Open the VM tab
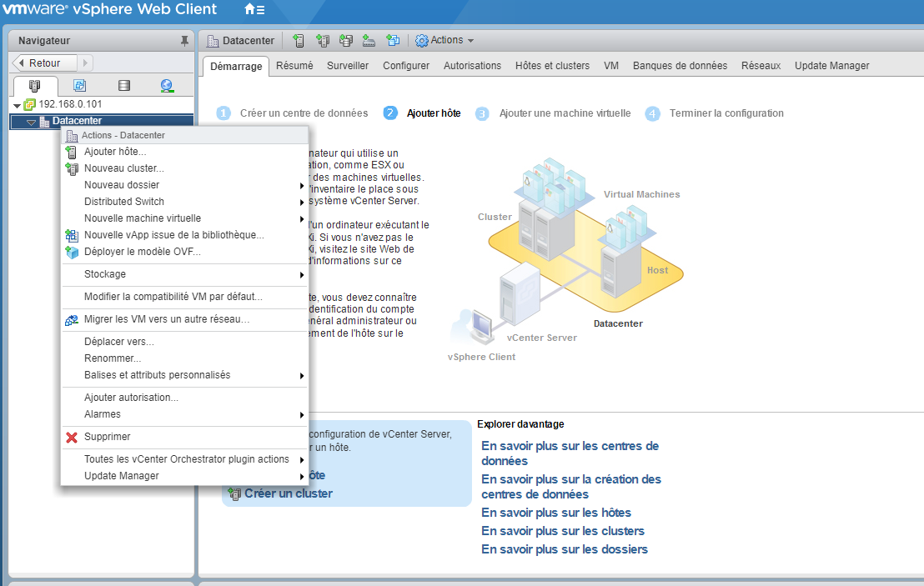This screenshot has height=586, width=924. [611, 65]
